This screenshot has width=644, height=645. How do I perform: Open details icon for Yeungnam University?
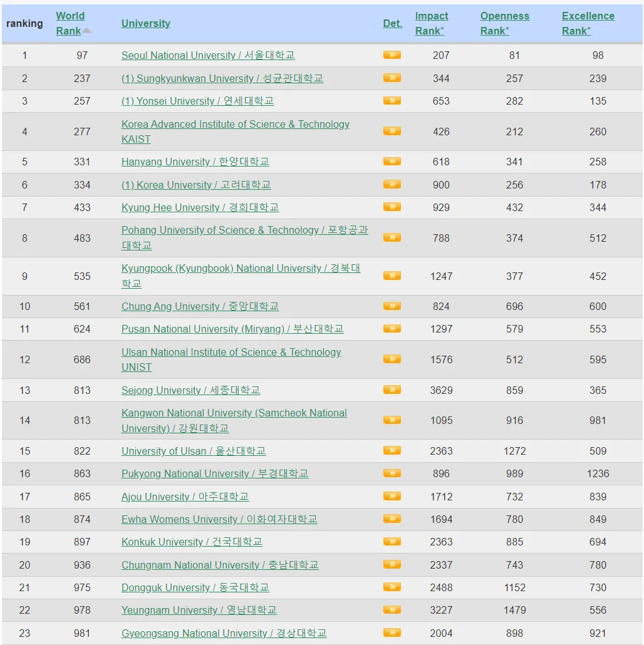coord(392,610)
